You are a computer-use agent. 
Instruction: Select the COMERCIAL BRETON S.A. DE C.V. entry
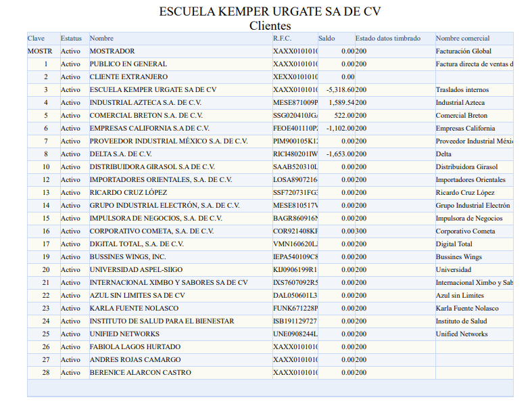[x=146, y=116]
